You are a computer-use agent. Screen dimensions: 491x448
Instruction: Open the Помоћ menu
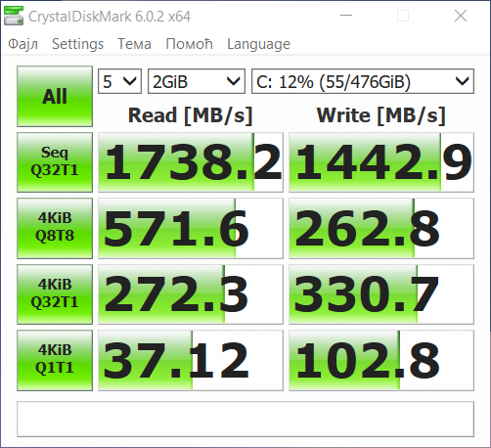point(189,44)
